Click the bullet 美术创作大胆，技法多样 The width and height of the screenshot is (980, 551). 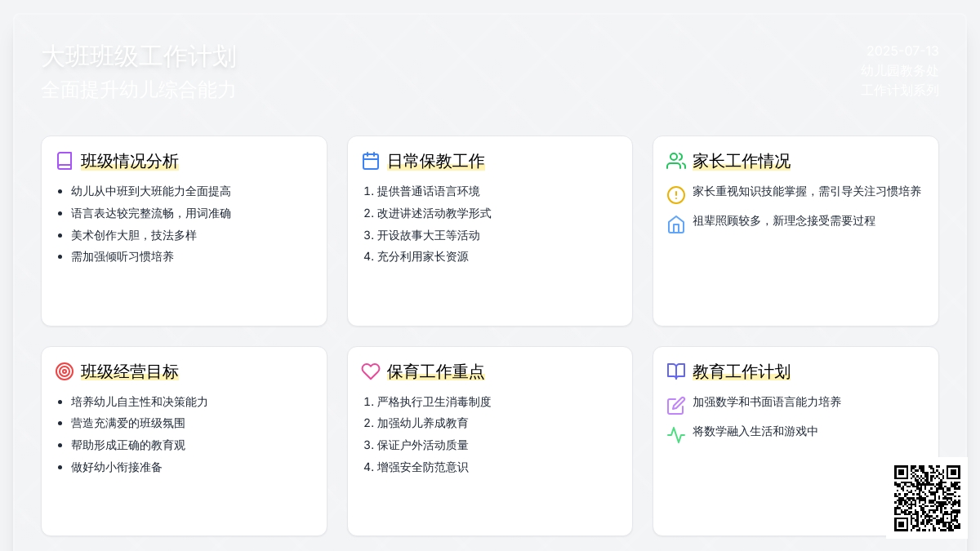click(x=134, y=235)
